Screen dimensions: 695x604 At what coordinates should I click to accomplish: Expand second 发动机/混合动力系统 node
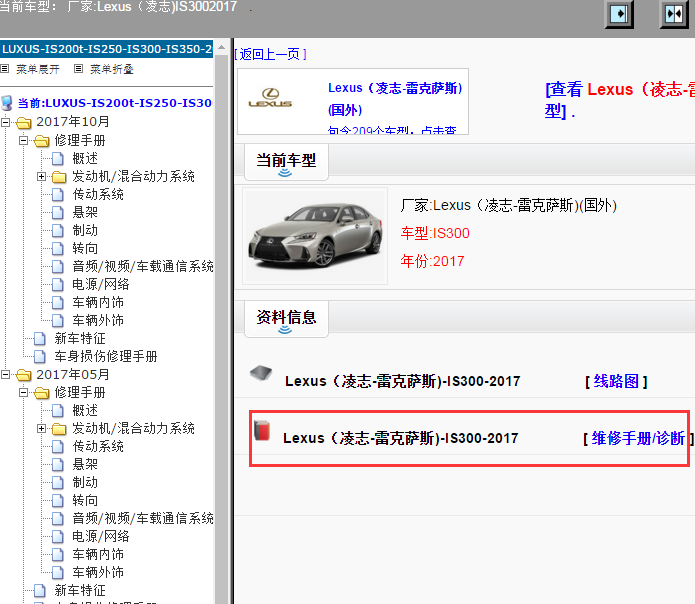tap(41, 429)
